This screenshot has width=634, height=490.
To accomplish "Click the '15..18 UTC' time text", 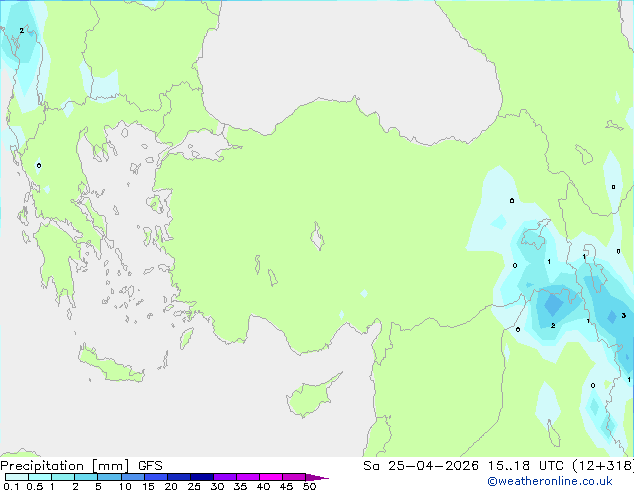I will coord(526,466).
